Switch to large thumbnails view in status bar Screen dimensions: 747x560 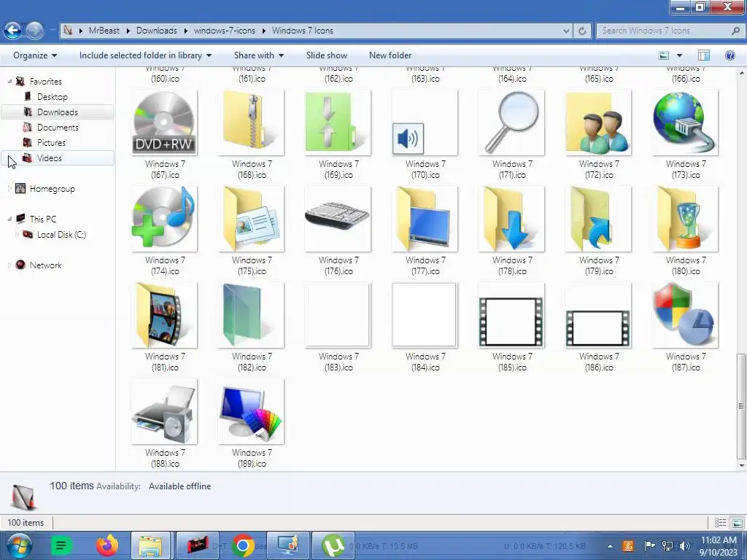coord(737,523)
